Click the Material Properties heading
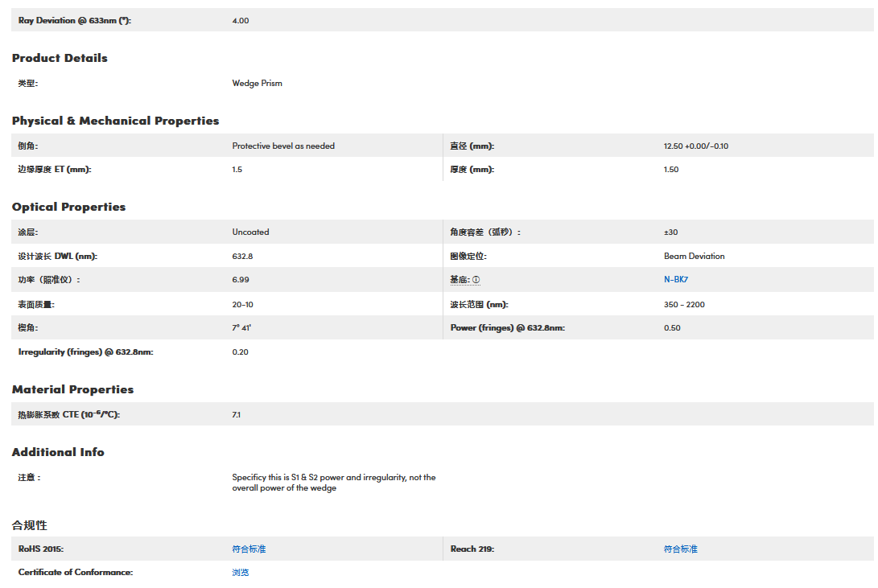The image size is (878, 588). tap(72, 389)
